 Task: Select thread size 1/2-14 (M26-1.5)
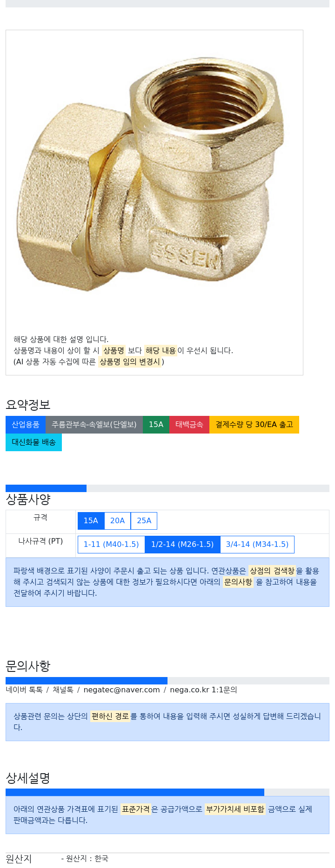(182, 545)
